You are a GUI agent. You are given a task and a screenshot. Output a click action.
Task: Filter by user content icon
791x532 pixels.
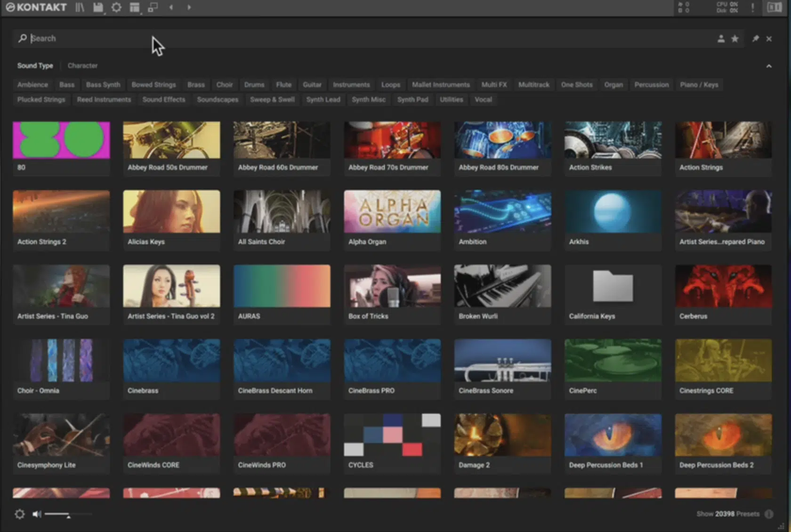click(721, 39)
